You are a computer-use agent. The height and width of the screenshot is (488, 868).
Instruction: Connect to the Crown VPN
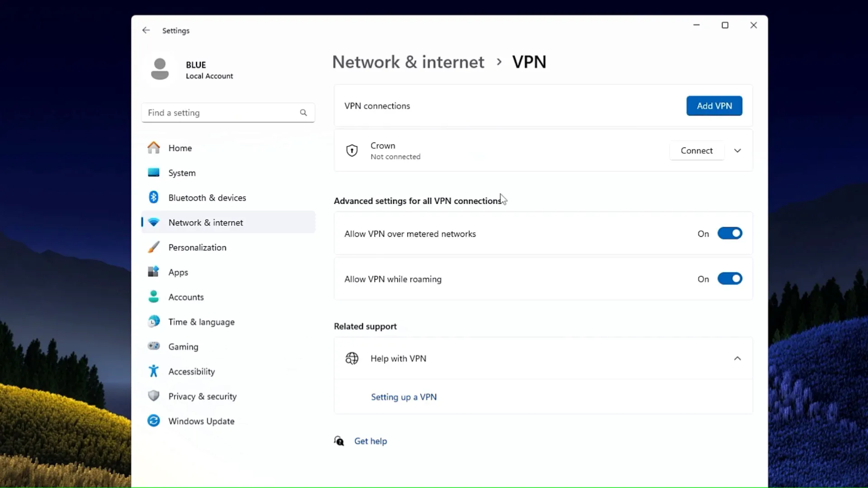[x=697, y=150]
